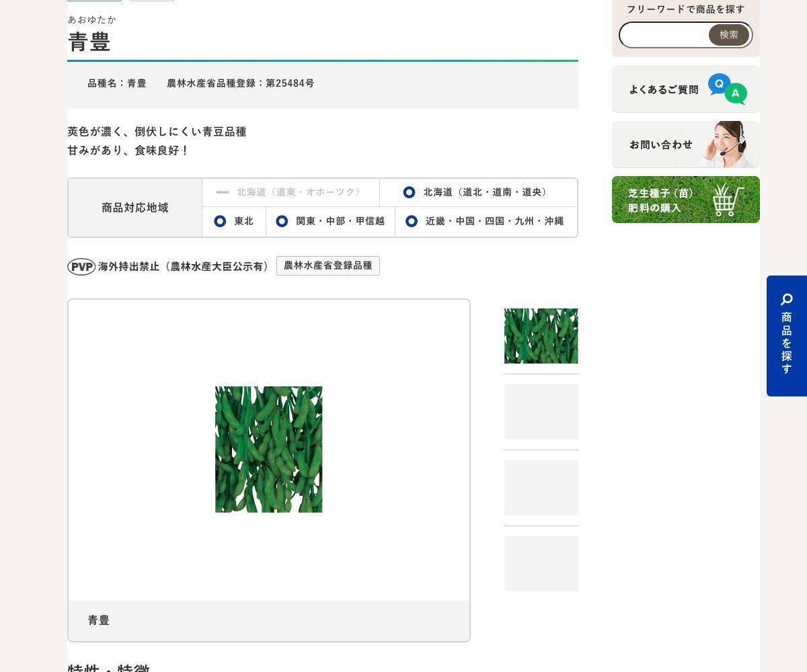
Task: Click the 農林水産省登録品種 tag
Action: point(328,265)
